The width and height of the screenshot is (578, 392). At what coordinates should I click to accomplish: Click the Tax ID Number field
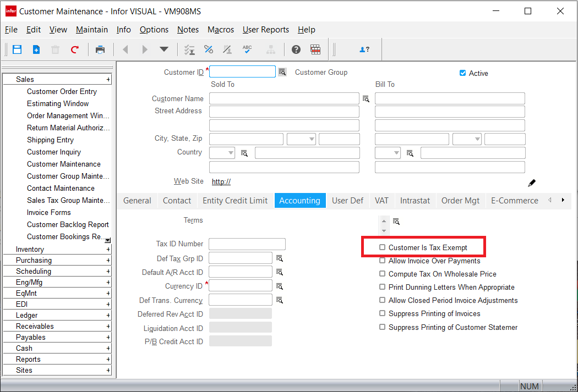247,244
